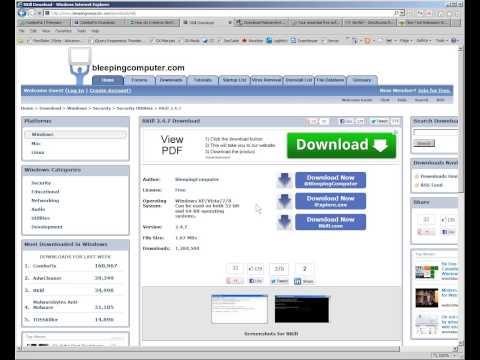Click the Tweet icon in RKill title bar
This screenshot has height=360, width=480.
(379, 121)
